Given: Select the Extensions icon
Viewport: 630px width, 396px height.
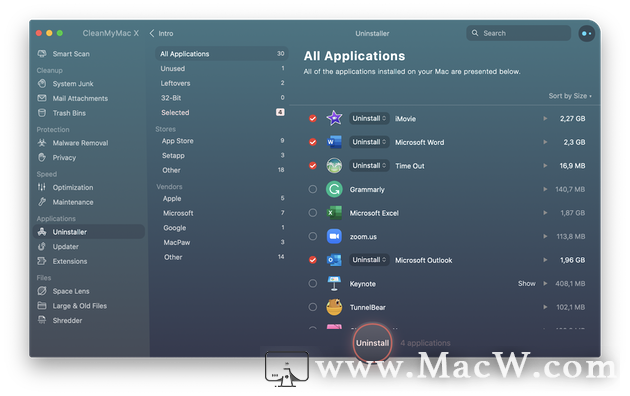Looking at the screenshot, I should 42,261.
